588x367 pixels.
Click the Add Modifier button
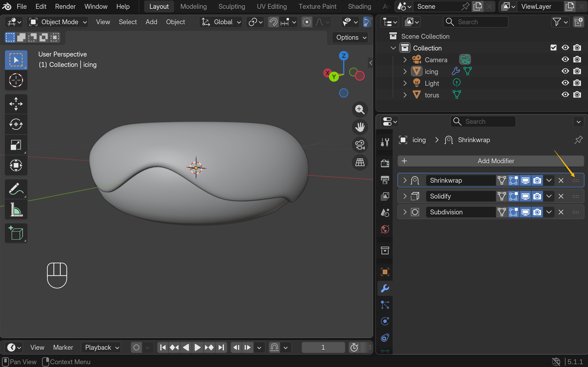(491, 161)
